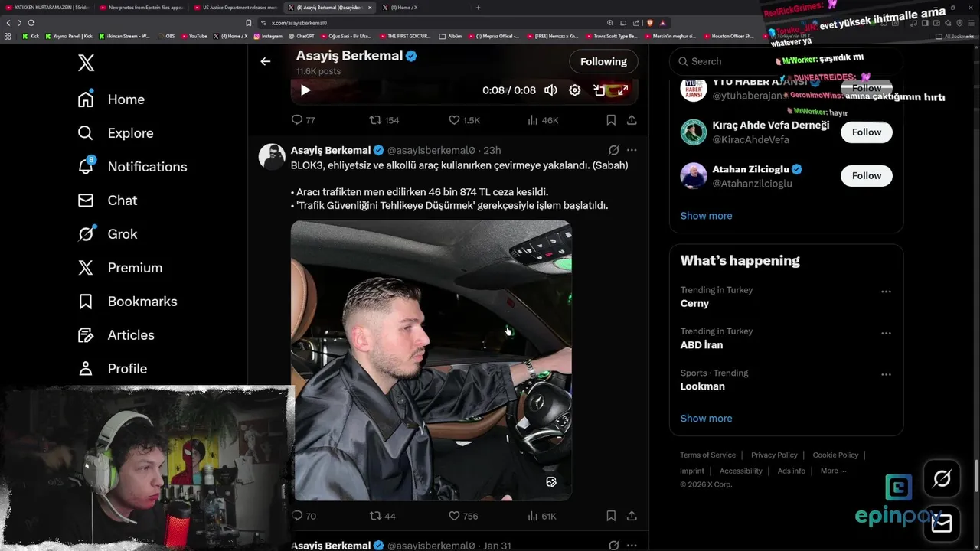This screenshot has width=980, height=551.
Task: Open the Chat section
Action: click(x=107, y=201)
